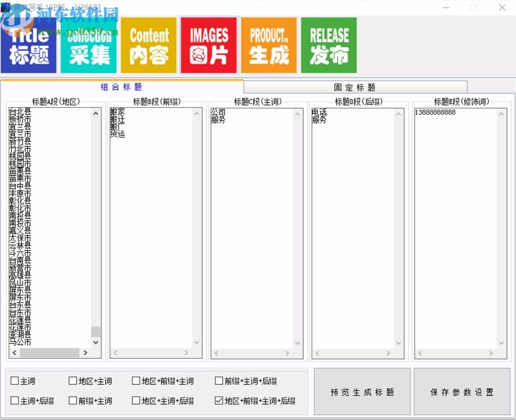Screen dimensions: 516x420
Task: Click the 13888888888 text in 标题E段 field
Action: tap(435, 112)
